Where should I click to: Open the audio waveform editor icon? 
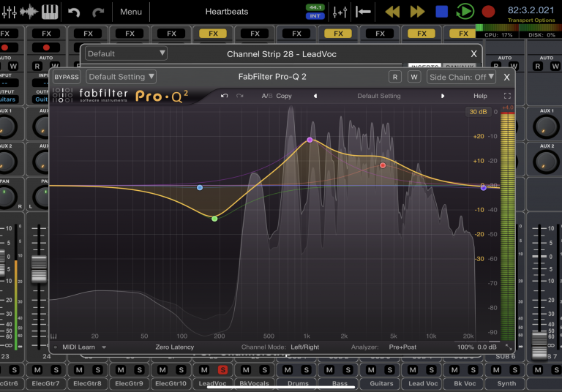click(29, 12)
